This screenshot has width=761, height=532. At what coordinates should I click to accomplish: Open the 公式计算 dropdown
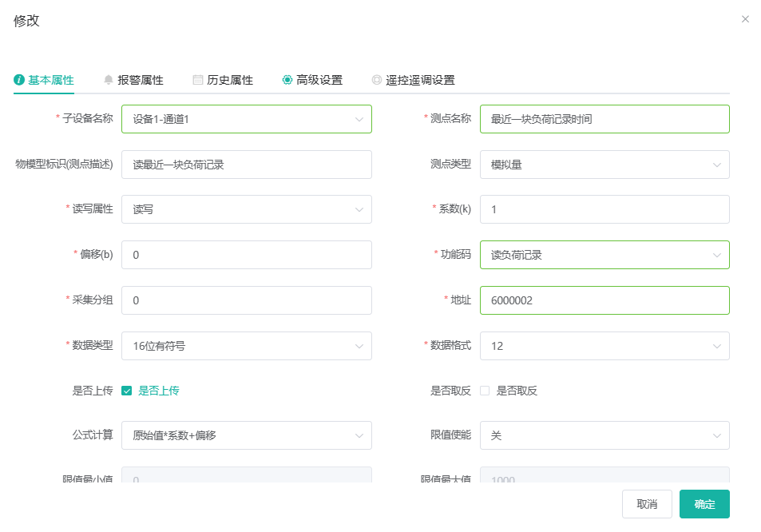pyautogui.click(x=247, y=435)
